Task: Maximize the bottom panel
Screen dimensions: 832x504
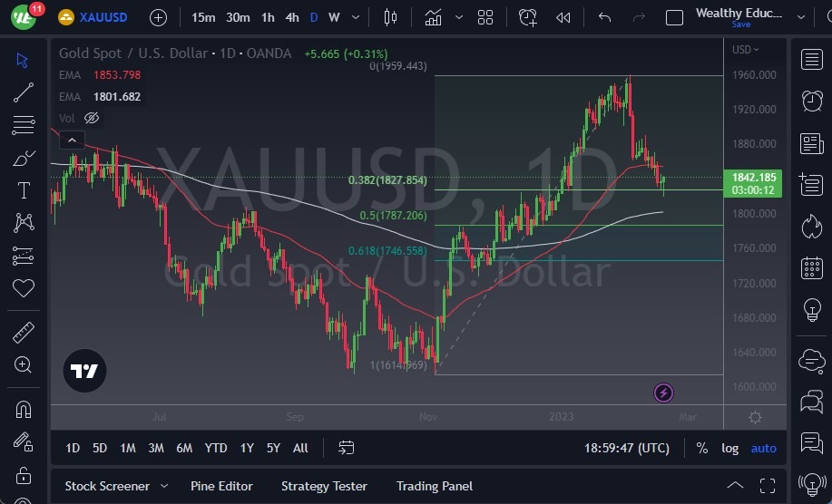Action: coord(768,486)
